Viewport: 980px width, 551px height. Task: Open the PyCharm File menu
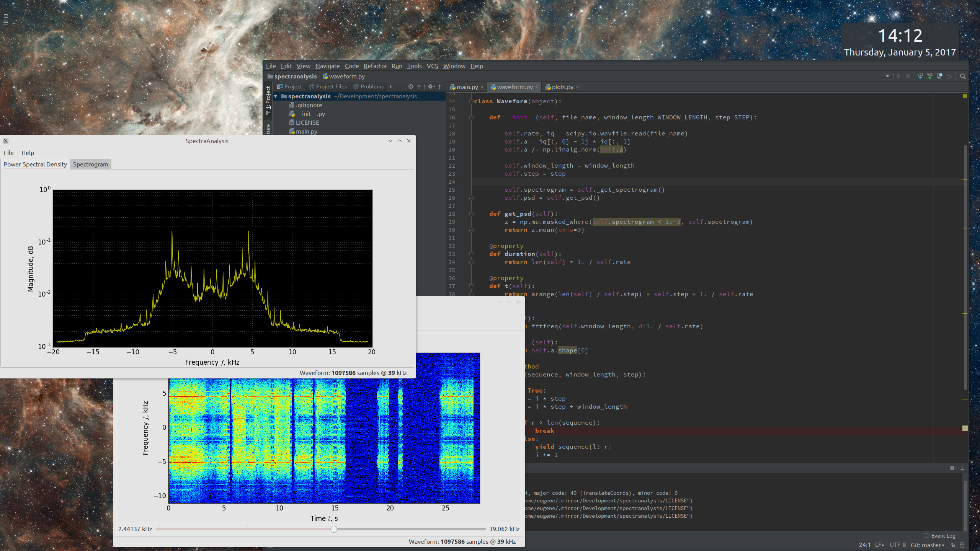click(x=271, y=66)
